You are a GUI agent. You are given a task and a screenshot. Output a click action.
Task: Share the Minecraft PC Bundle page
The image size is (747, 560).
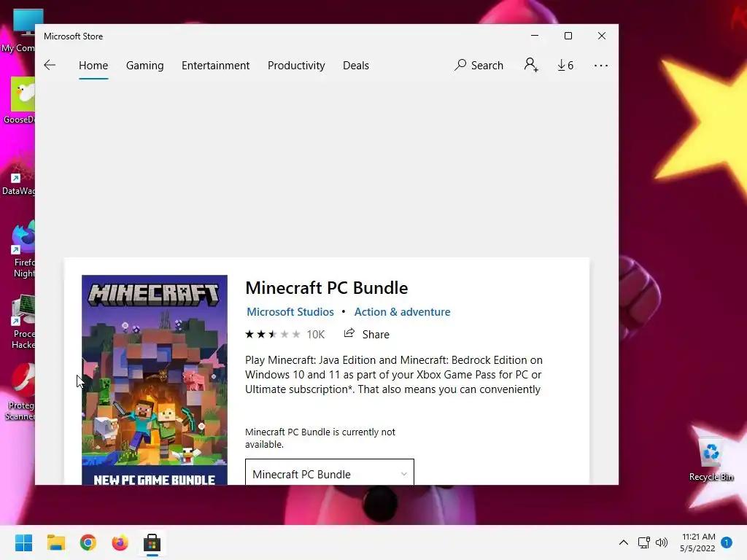367,334
